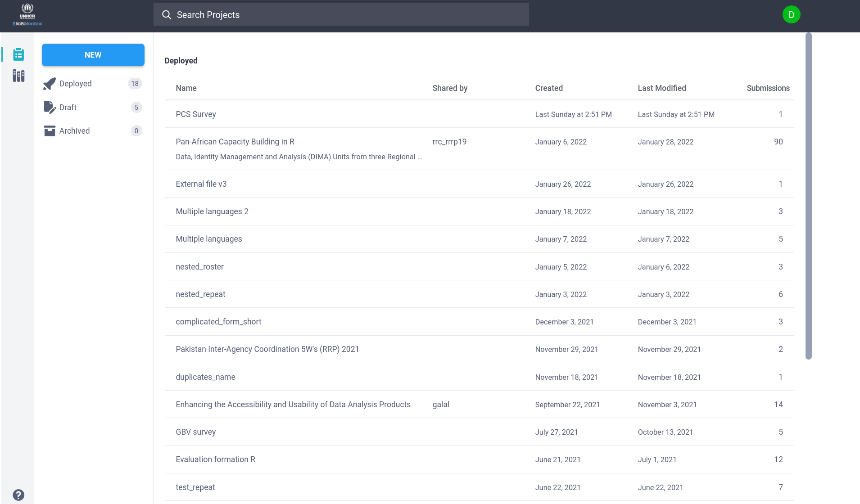Show Archived projects list
The image size is (860, 504).
tap(75, 131)
